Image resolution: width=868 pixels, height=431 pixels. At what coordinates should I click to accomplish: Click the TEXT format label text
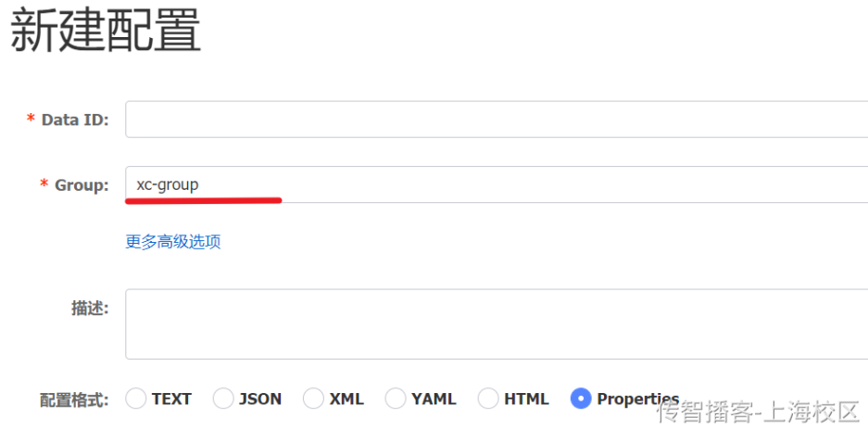(x=171, y=399)
